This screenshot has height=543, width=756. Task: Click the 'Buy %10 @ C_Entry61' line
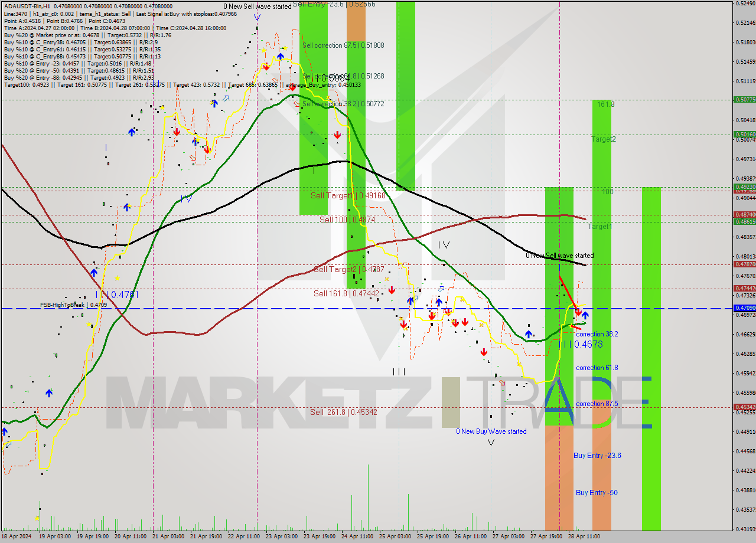81,49
